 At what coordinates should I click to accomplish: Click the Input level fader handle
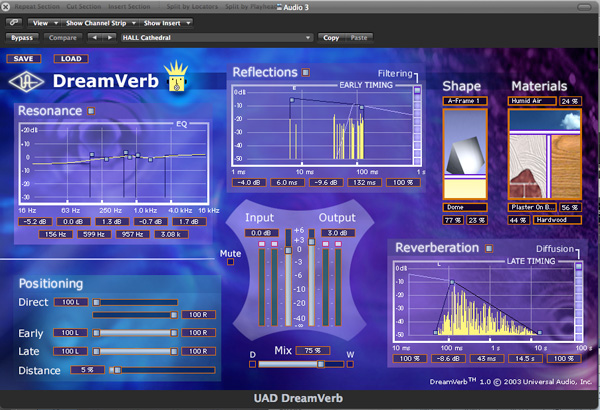pos(288,250)
